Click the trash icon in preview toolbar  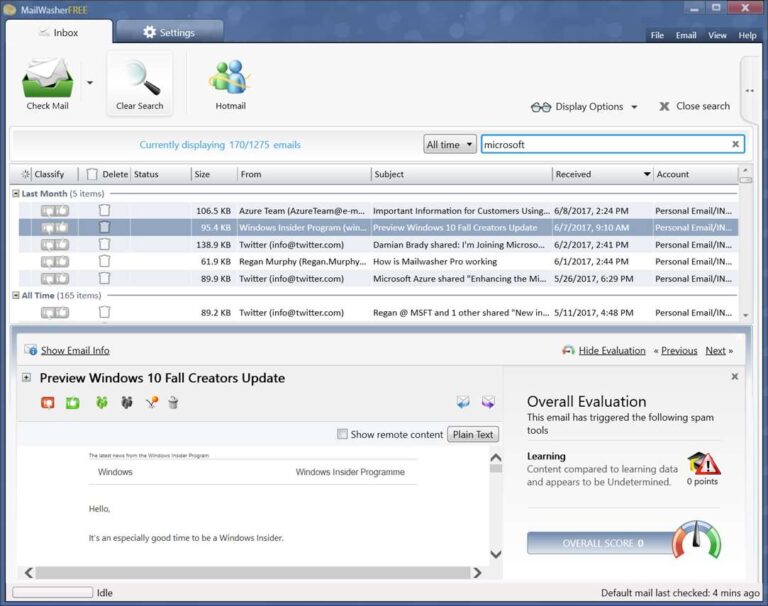pyautogui.click(x=173, y=403)
